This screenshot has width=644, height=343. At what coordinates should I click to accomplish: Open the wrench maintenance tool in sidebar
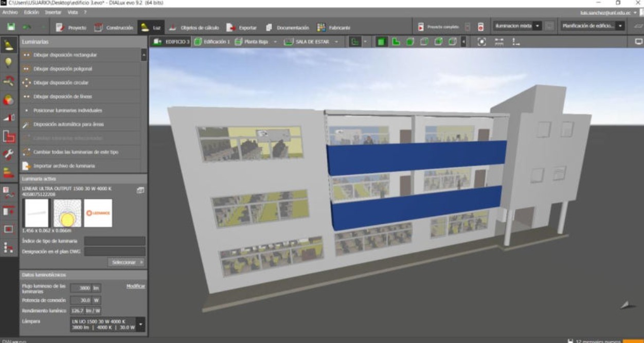pyautogui.click(x=9, y=154)
